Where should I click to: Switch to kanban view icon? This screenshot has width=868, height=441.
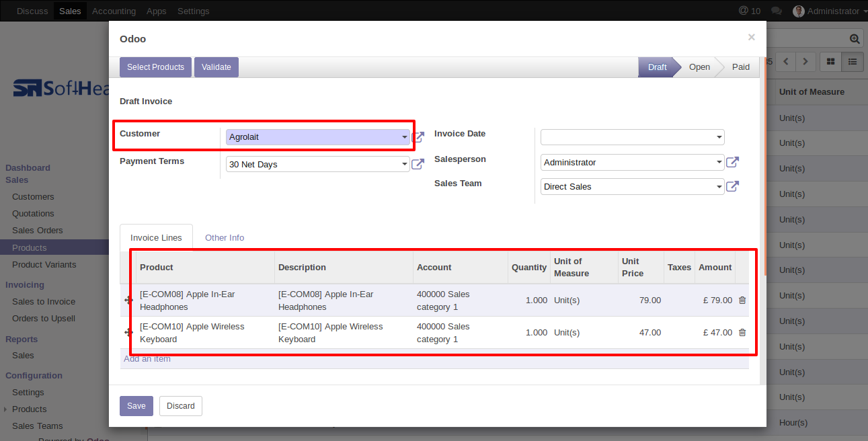(831, 62)
